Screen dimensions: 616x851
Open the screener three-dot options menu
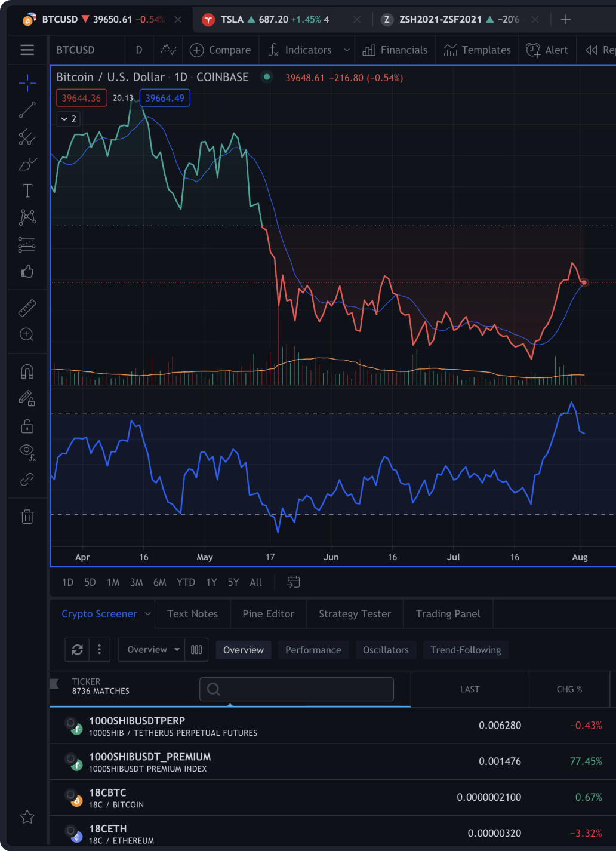click(100, 650)
